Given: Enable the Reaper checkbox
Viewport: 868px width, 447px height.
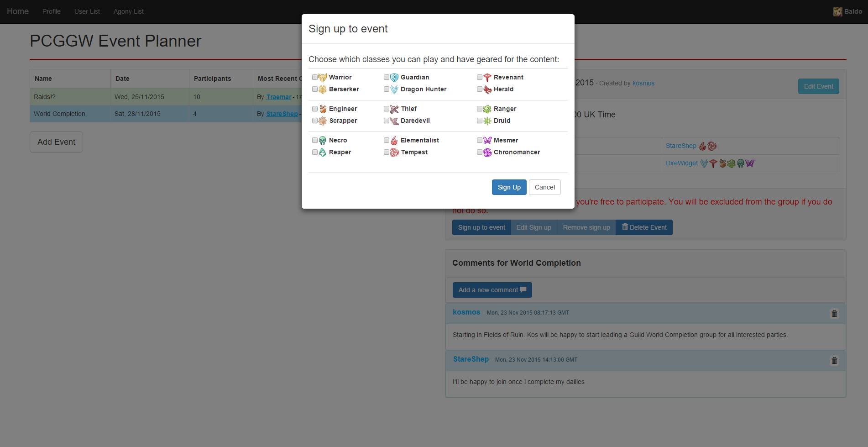Looking at the screenshot, I should [x=315, y=152].
